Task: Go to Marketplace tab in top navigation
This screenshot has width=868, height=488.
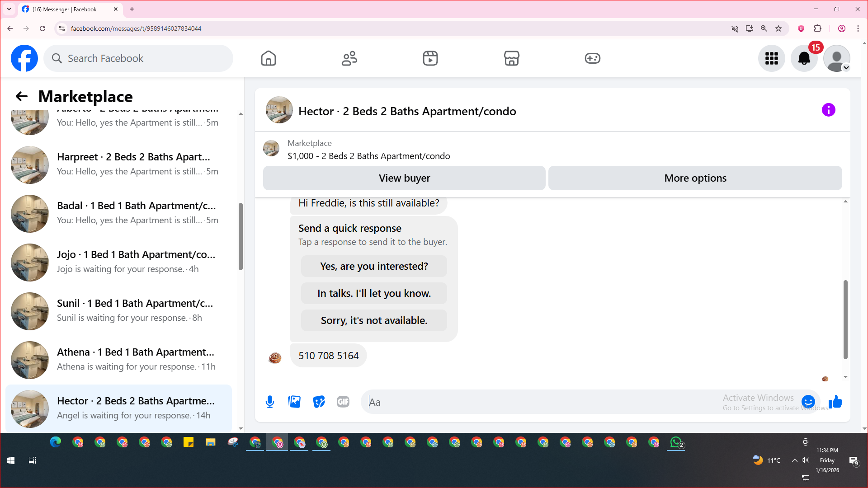Action: point(511,58)
